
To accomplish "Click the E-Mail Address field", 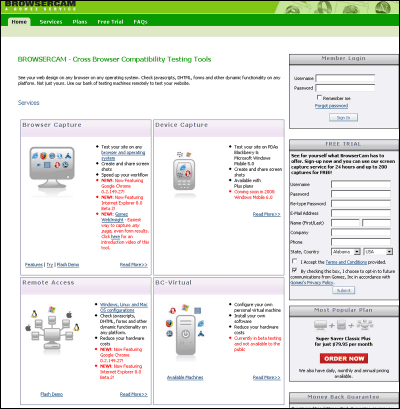I will pyautogui.click(x=361, y=213).
